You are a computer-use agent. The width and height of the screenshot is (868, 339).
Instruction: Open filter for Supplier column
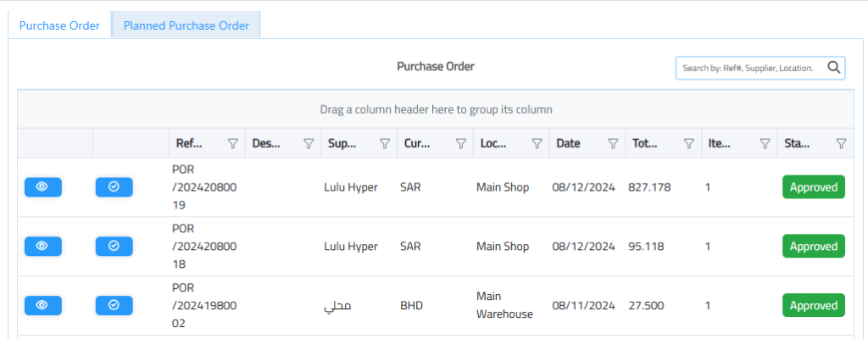pos(385,144)
